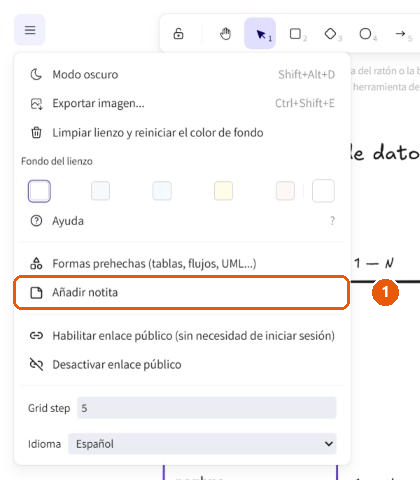
Task: Click the Ctrl+Shift+E shortcut text
Action: 305,103
